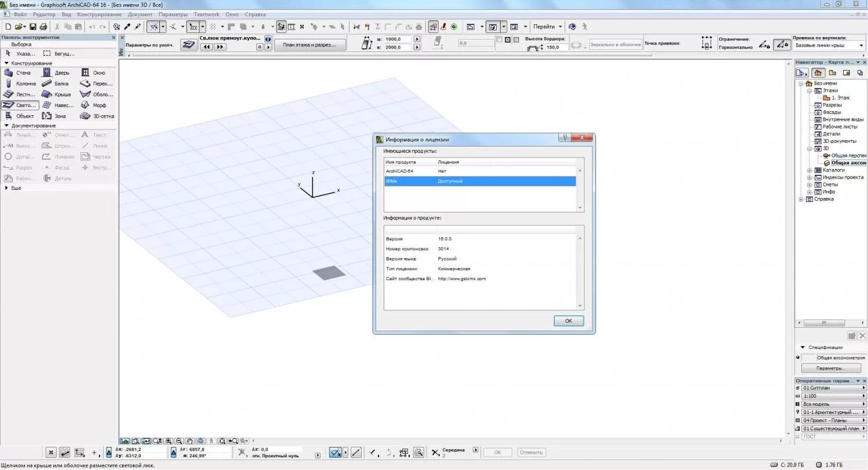Toggle the selected constraint-to-roof lock icon
This screenshot has height=470, width=868.
click(782, 44)
